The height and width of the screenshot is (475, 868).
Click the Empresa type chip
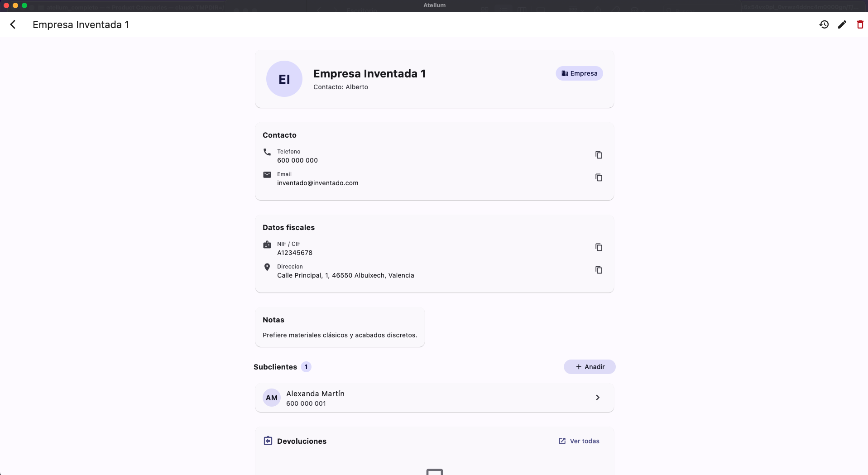click(579, 73)
